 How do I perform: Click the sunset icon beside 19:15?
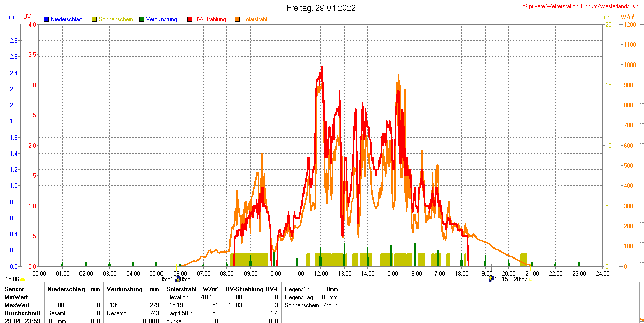click(x=491, y=279)
